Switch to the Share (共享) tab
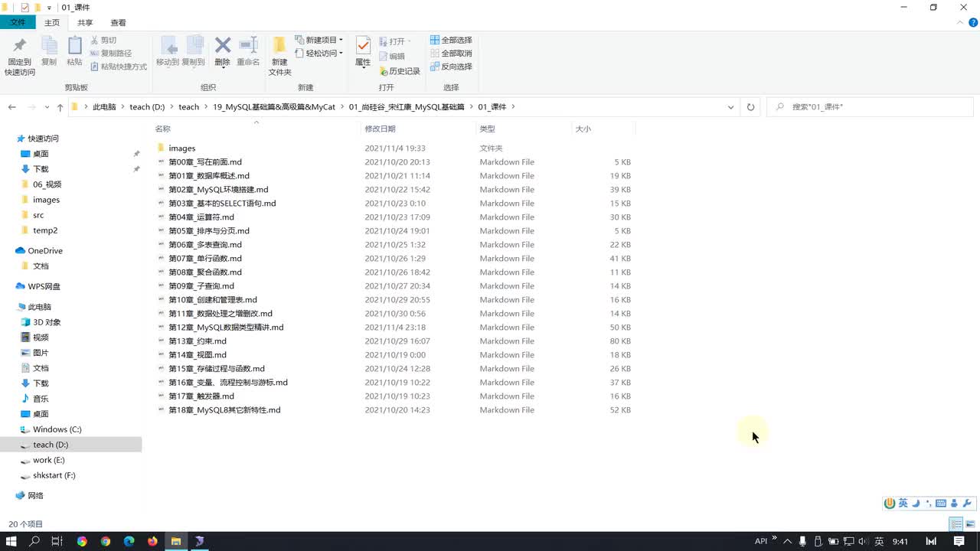The width and height of the screenshot is (980, 551). pyautogui.click(x=85, y=23)
